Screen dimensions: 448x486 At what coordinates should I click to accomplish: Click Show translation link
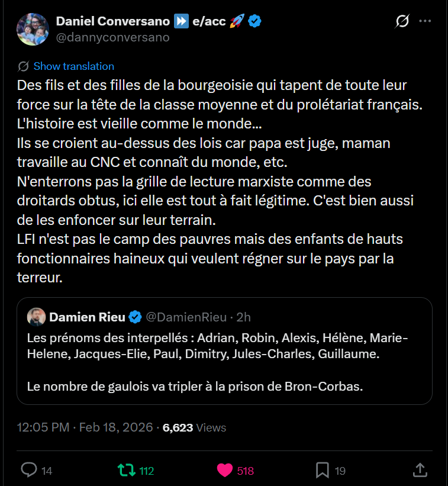point(73,66)
